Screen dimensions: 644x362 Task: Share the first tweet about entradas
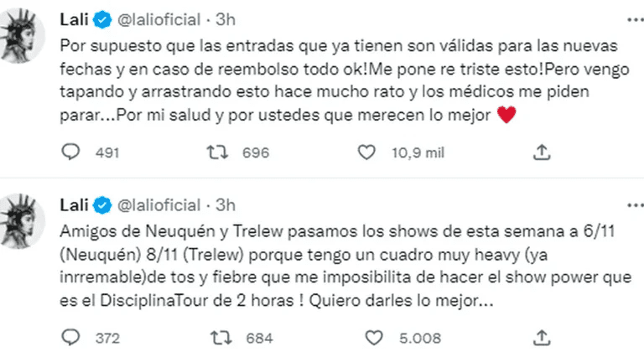point(543,152)
